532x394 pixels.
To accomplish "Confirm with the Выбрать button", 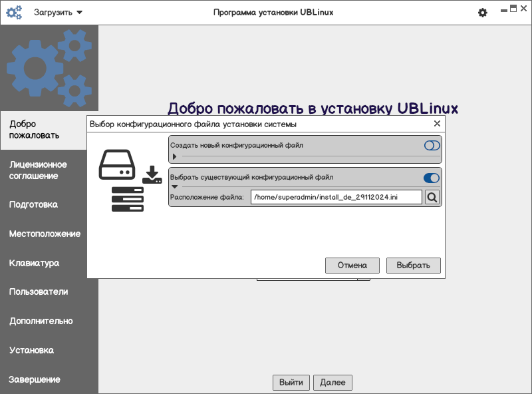I will point(413,266).
